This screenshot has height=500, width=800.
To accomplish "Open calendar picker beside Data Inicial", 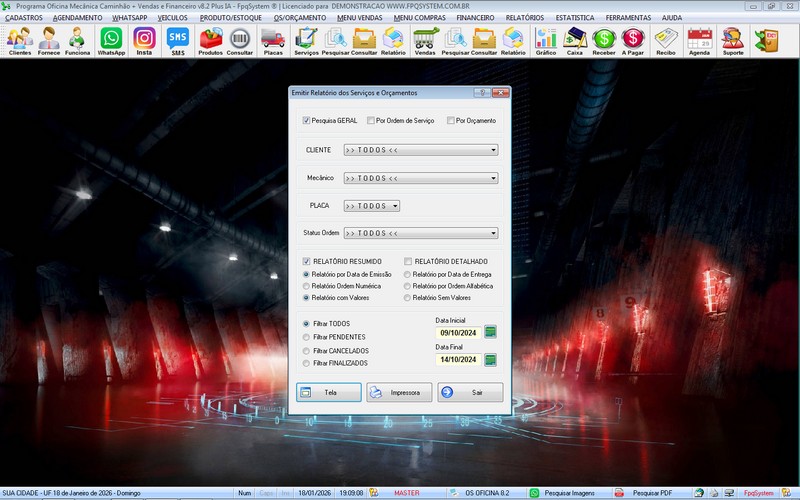I will click(x=490, y=332).
